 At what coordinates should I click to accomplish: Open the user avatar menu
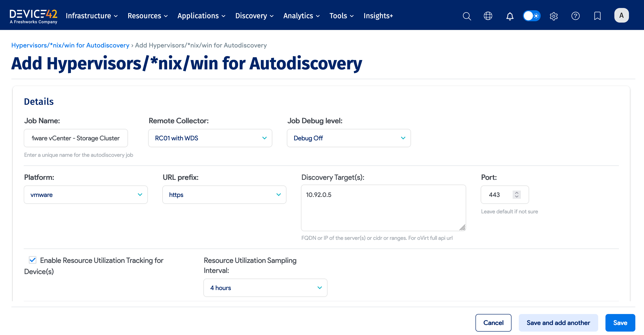click(x=621, y=15)
